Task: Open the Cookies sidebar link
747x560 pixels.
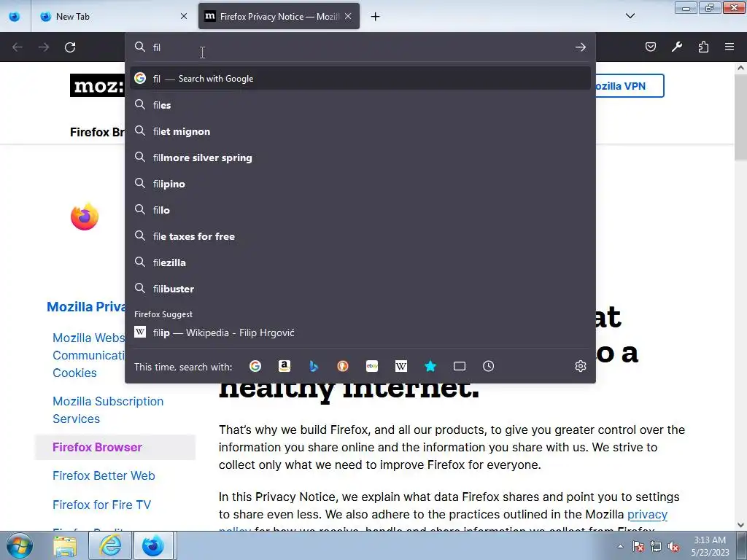Action: (75, 373)
